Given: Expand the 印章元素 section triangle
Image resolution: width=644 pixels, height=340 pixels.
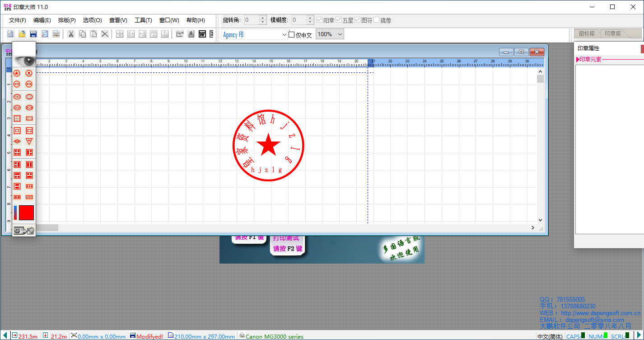Looking at the screenshot, I should click(x=578, y=59).
